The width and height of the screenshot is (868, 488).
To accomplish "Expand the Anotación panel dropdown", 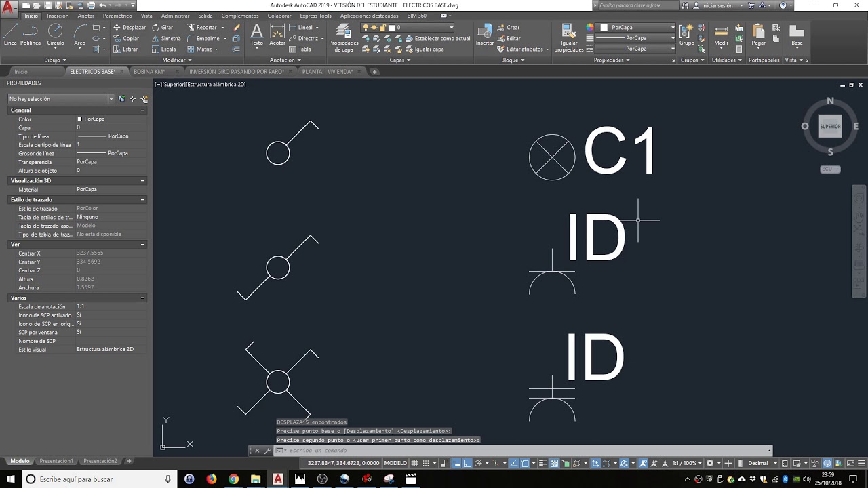I will (x=285, y=60).
